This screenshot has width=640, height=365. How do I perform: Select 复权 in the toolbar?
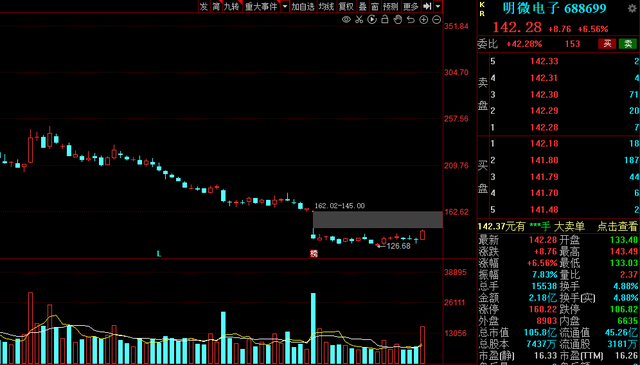(x=346, y=6)
